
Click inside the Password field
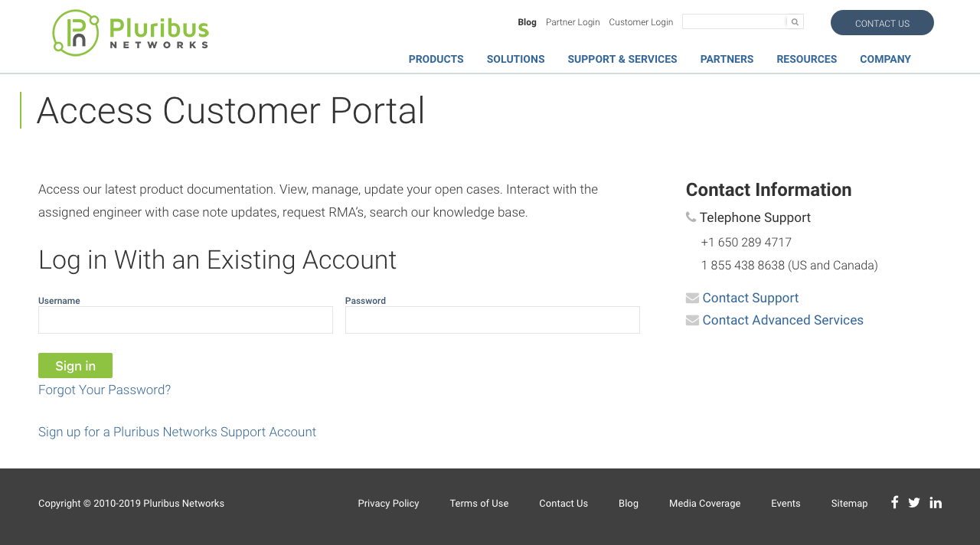point(492,320)
